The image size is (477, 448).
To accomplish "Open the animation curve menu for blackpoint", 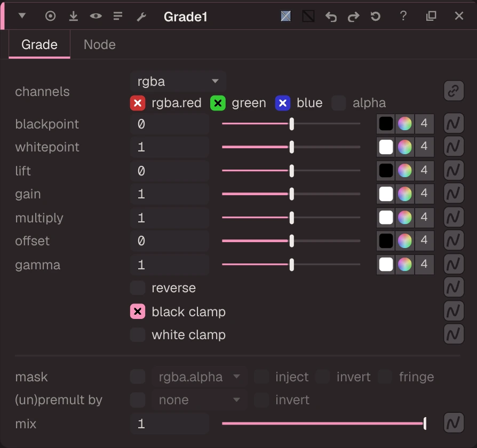I will point(454,123).
